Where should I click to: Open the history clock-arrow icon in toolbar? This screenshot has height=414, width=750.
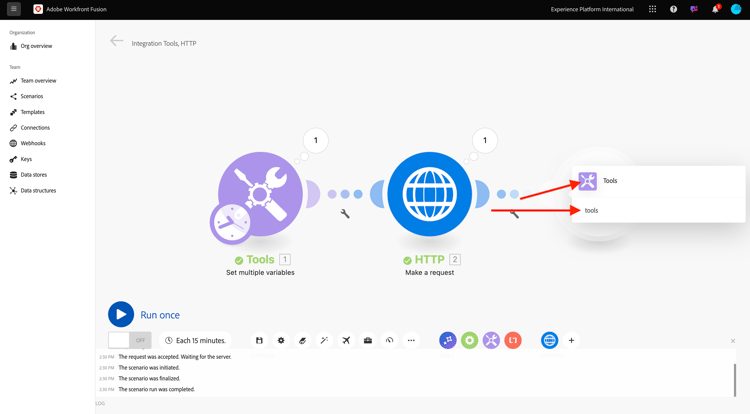coord(389,340)
